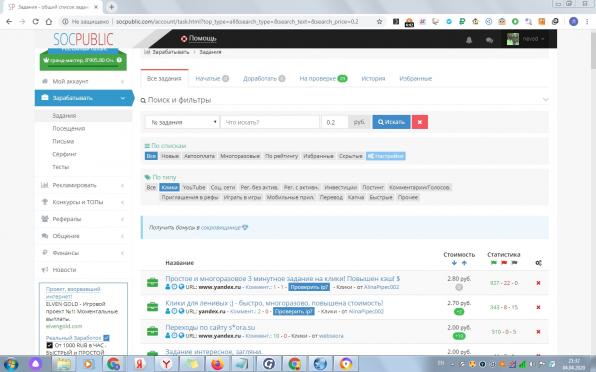Select list filter Многоразовые
This screenshot has height=372, width=596.
[x=240, y=156]
